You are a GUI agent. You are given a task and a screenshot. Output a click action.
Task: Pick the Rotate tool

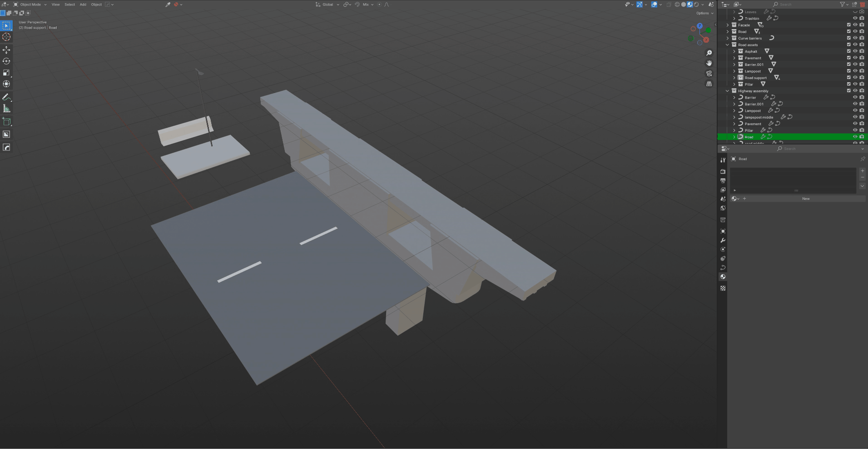[x=6, y=61]
